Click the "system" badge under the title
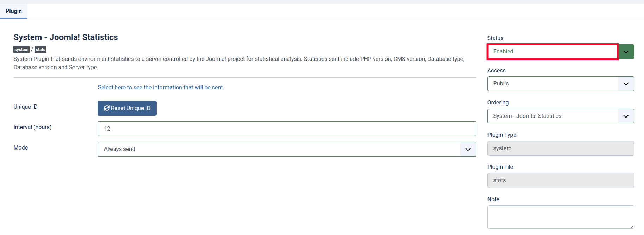This screenshot has height=235, width=644. click(x=21, y=50)
